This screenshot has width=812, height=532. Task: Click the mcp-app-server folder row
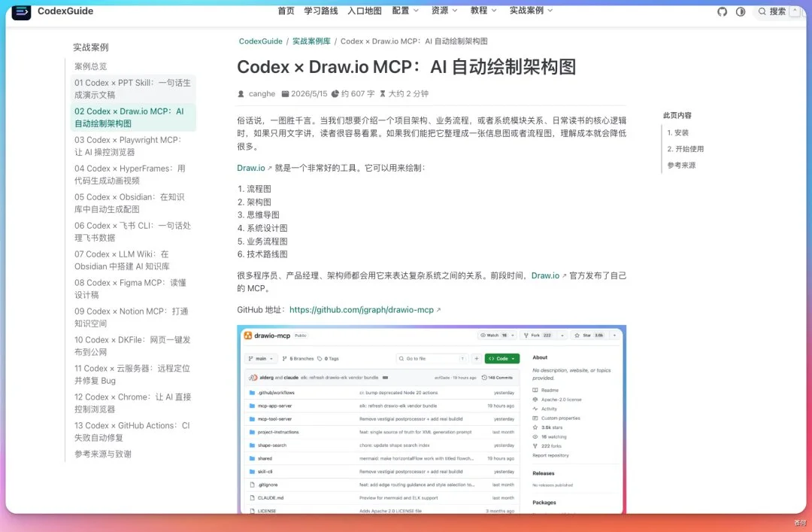382,406
